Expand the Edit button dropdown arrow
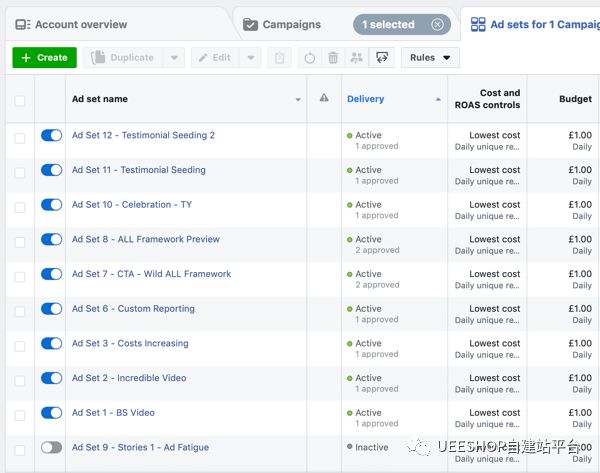 click(x=249, y=58)
